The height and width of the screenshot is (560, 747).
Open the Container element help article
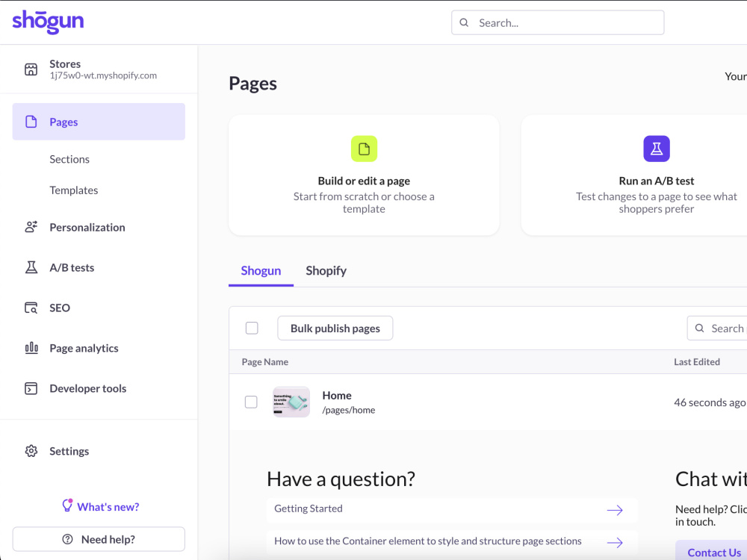[452, 542]
